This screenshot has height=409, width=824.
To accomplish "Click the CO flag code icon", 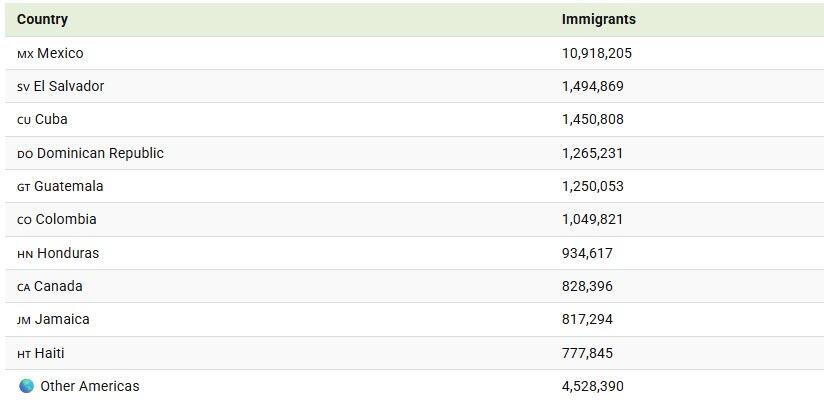I will point(24,220).
